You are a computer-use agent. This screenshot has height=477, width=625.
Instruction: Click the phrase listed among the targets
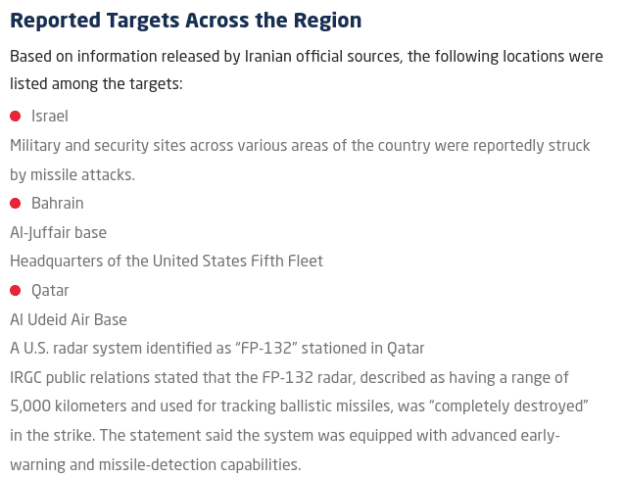pyautogui.click(x=96, y=84)
